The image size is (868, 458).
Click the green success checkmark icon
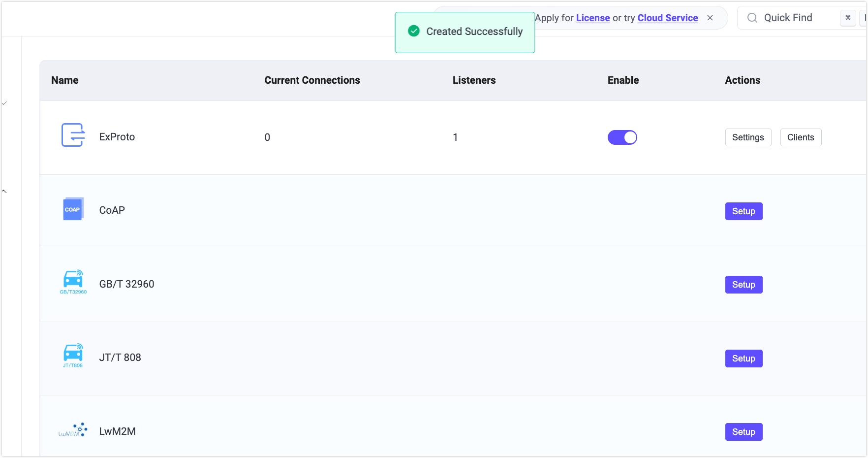(413, 31)
